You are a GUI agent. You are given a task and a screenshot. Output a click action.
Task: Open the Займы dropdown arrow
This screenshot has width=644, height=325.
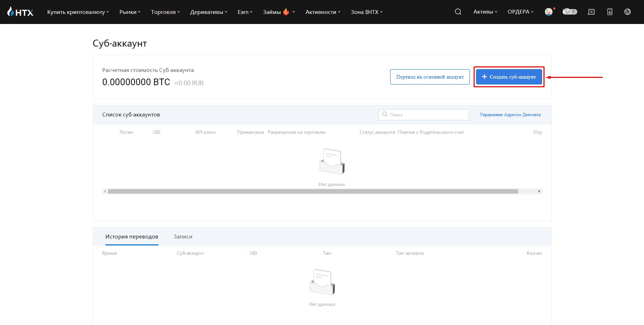point(293,12)
